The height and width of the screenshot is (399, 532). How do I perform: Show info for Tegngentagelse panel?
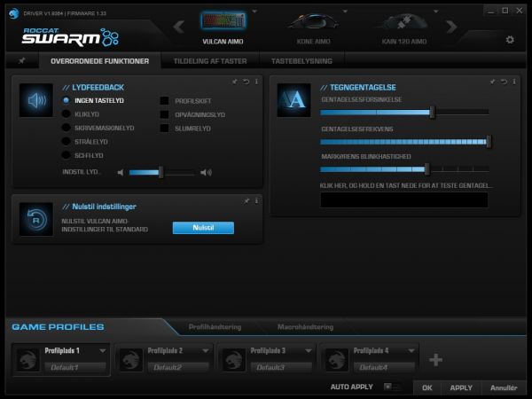[x=514, y=82]
